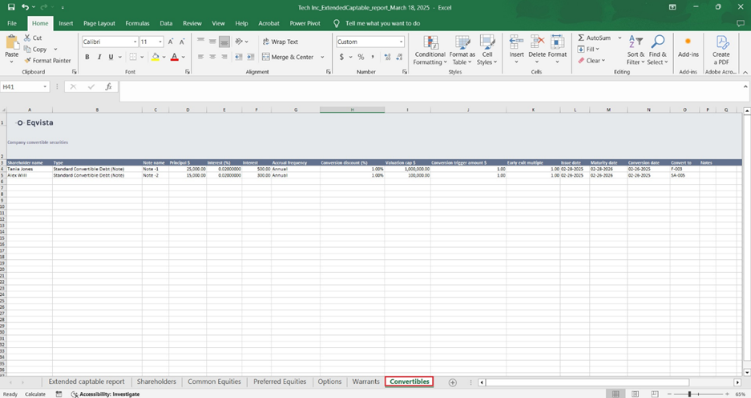Select the Shareholders sheet tab
Image resolution: width=751 pixels, height=398 pixels.
[156, 382]
